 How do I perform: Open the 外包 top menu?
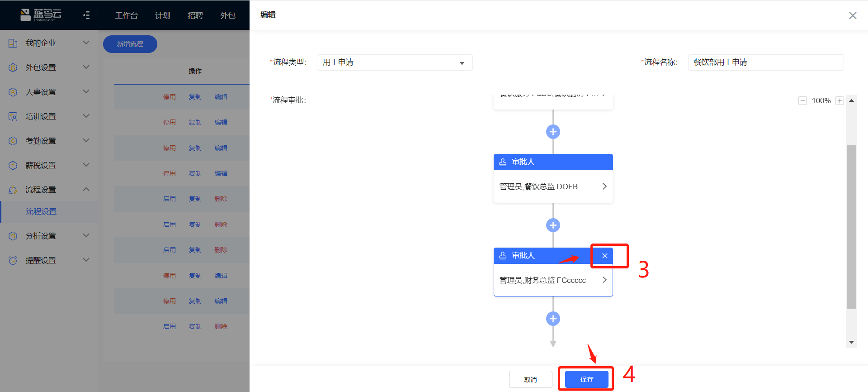pos(228,15)
